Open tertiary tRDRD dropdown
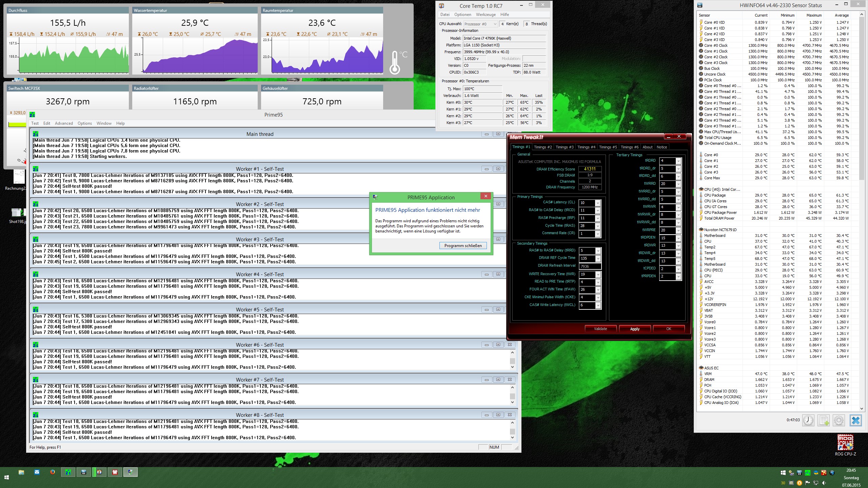The height and width of the screenshot is (488, 868). click(678, 161)
